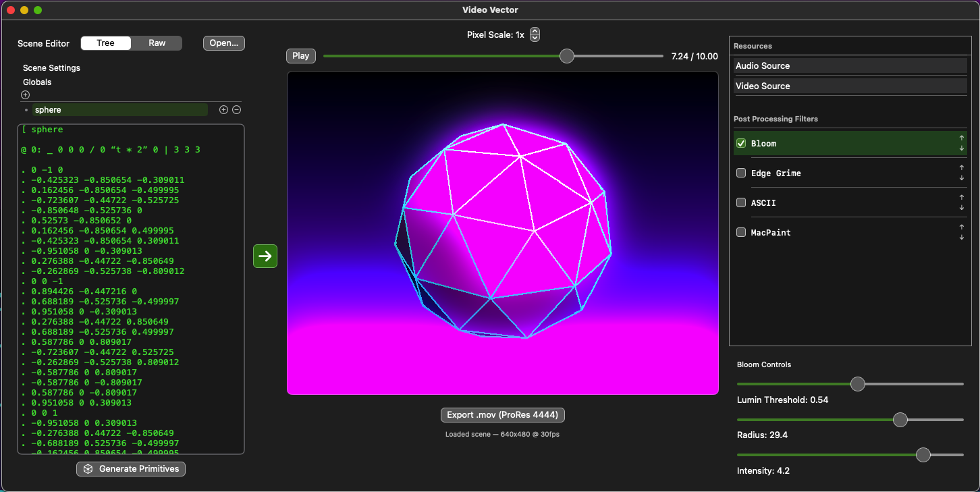Screen dimensions: 980x492
Task: Move ASCII filter down in list
Action: 962,208
